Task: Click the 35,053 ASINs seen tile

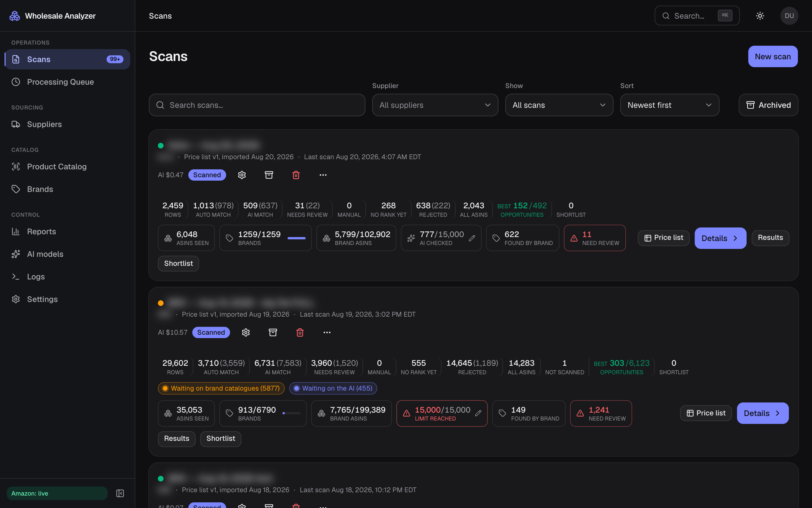Action: 186,413
